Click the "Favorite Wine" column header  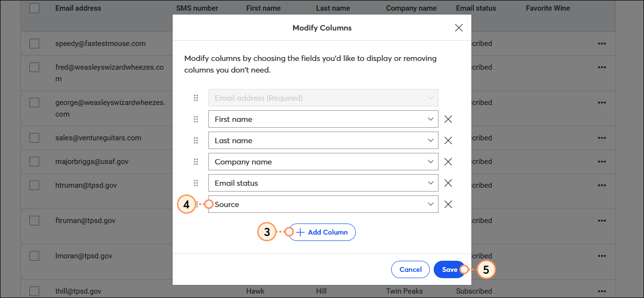pos(548,8)
